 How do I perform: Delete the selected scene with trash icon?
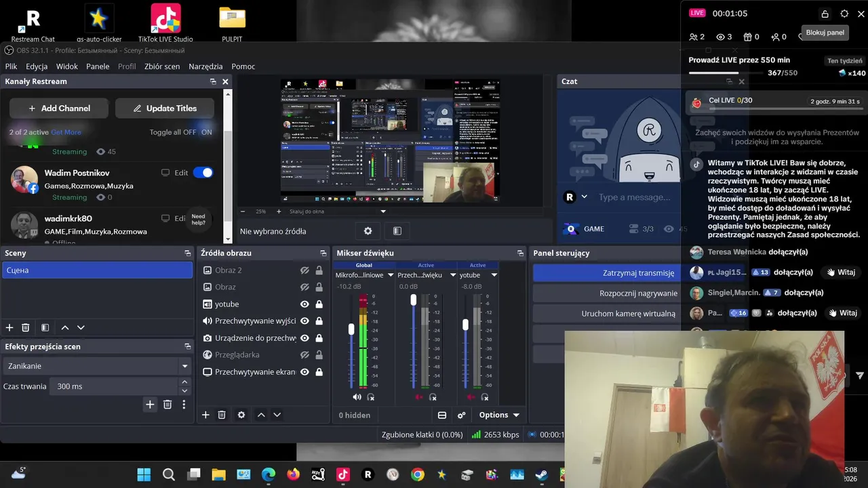coord(26,327)
